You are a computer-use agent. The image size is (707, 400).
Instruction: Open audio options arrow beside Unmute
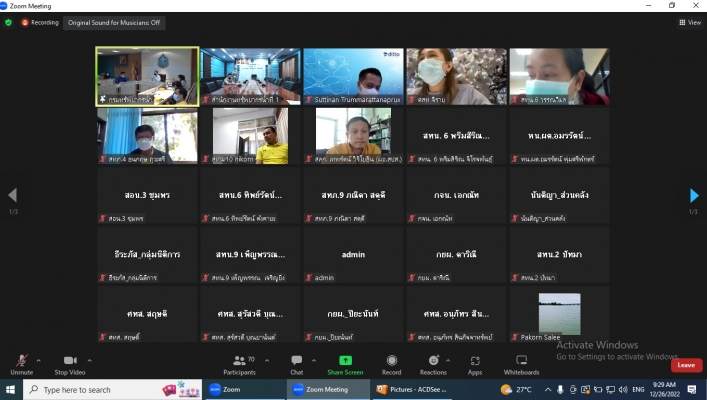point(38,360)
